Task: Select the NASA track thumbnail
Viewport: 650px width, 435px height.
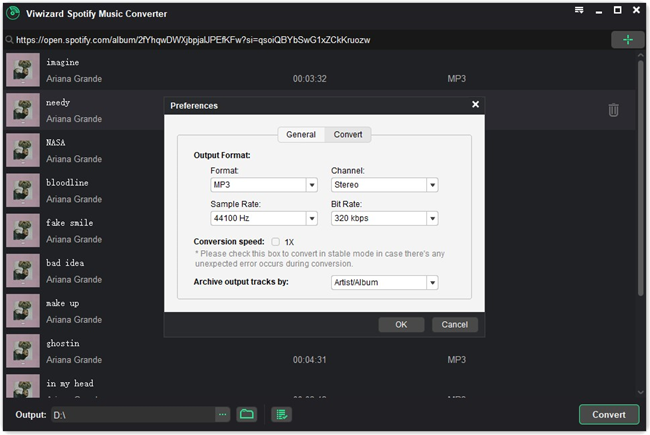Action: pos(23,150)
